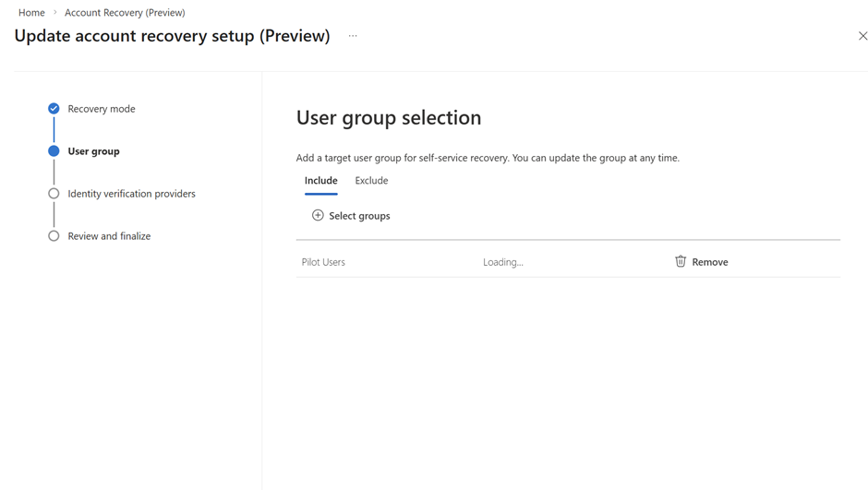Select the Recovery mode step label
The height and width of the screenshot is (490, 868).
[102, 109]
